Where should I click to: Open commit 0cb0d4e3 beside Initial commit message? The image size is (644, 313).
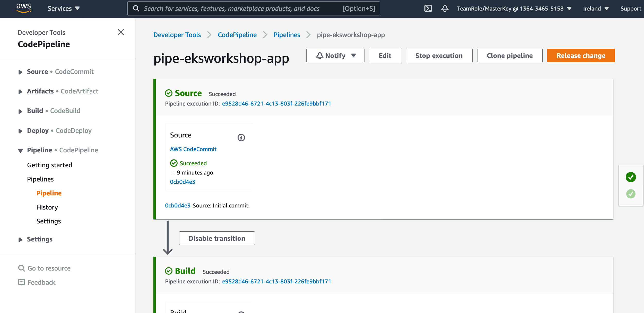[178, 205]
